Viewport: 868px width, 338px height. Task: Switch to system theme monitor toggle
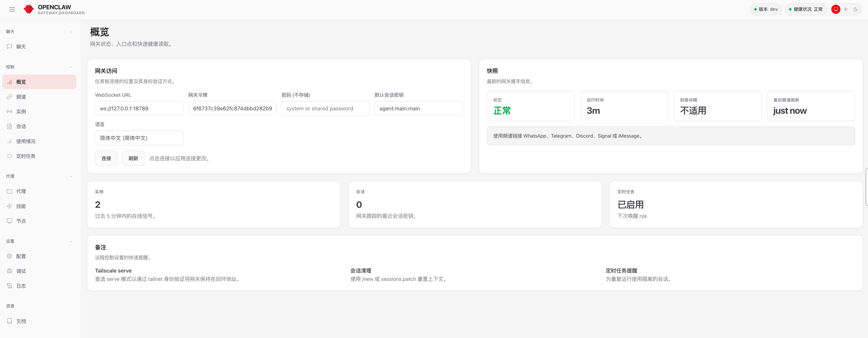[x=836, y=9]
